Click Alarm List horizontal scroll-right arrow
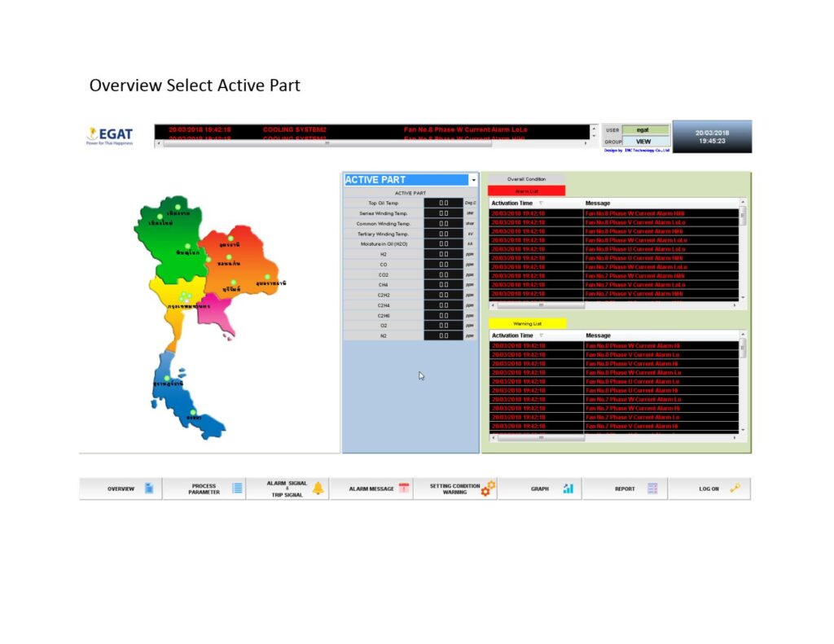This screenshot has width=834, height=644. tap(735, 305)
